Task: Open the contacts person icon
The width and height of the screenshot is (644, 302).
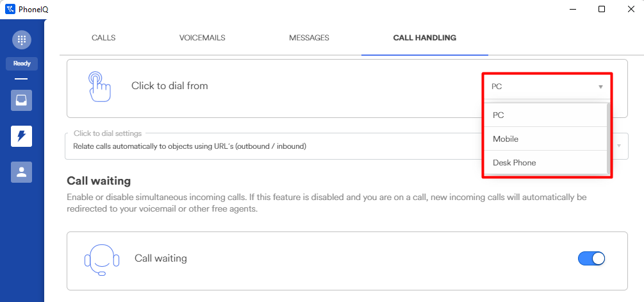Action: point(21,172)
